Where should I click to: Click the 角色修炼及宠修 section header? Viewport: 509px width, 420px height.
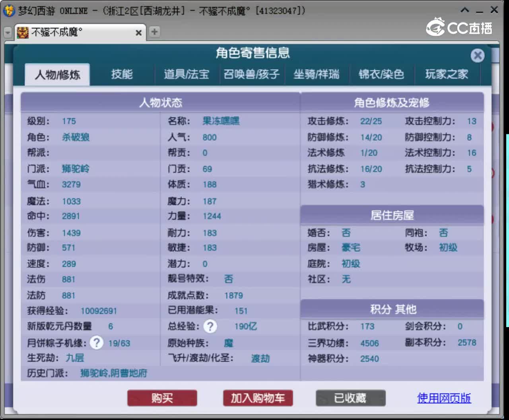click(x=392, y=103)
